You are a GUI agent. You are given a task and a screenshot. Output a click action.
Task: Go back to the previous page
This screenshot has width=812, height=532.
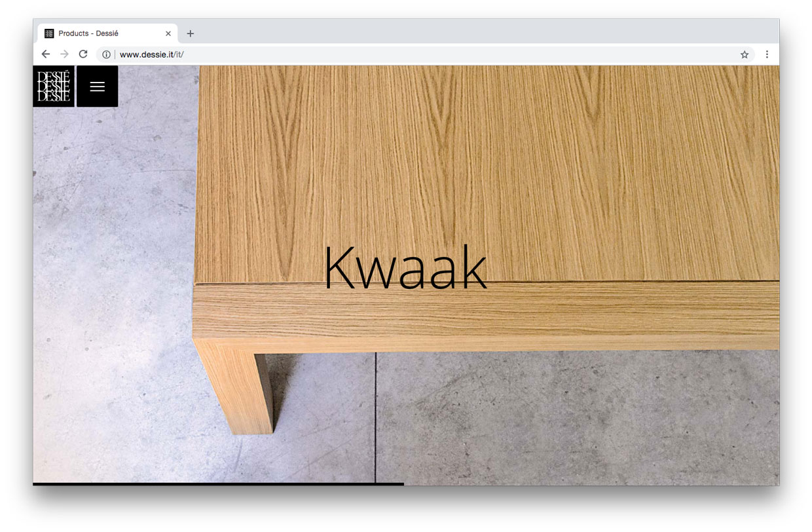click(45, 54)
